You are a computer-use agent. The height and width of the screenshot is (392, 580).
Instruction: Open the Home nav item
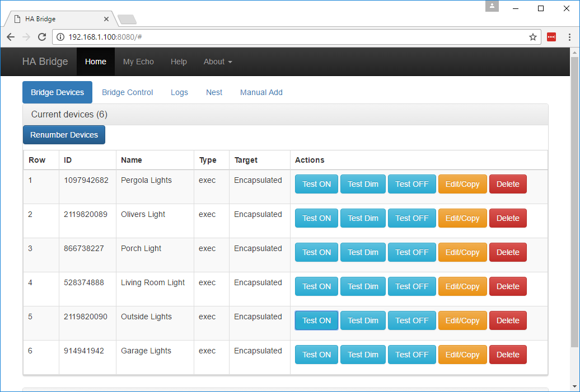coord(95,62)
